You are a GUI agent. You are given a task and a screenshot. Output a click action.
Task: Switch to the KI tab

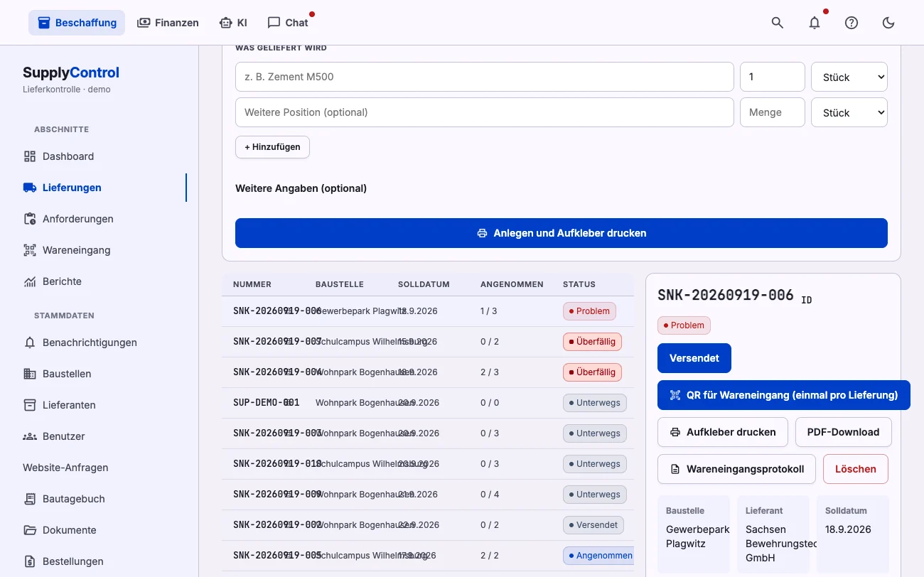point(233,23)
